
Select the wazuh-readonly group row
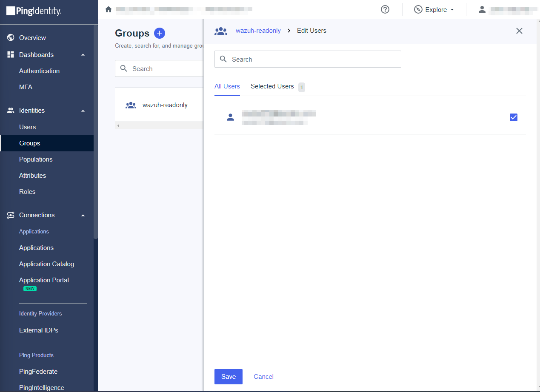[x=159, y=105]
